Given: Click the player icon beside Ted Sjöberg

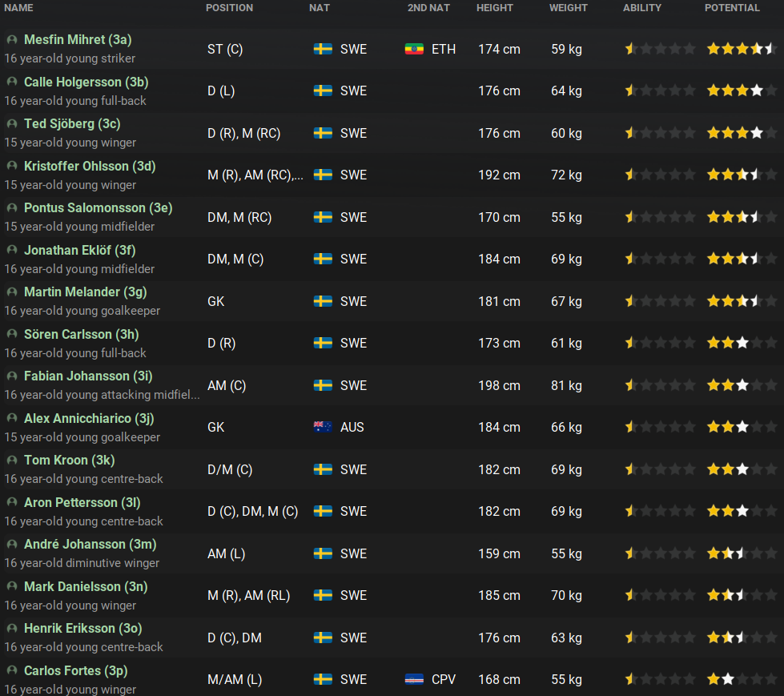Looking at the screenshot, I should click(x=12, y=123).
